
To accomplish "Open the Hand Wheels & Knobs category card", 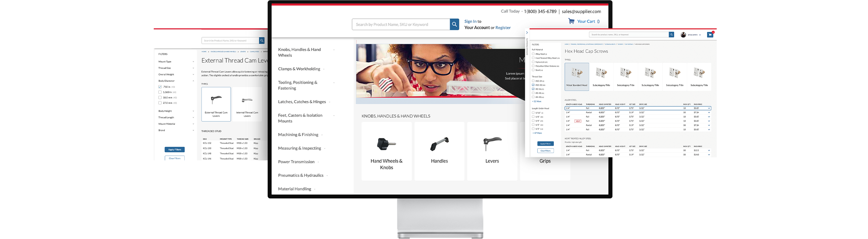I will coord(387,151).
